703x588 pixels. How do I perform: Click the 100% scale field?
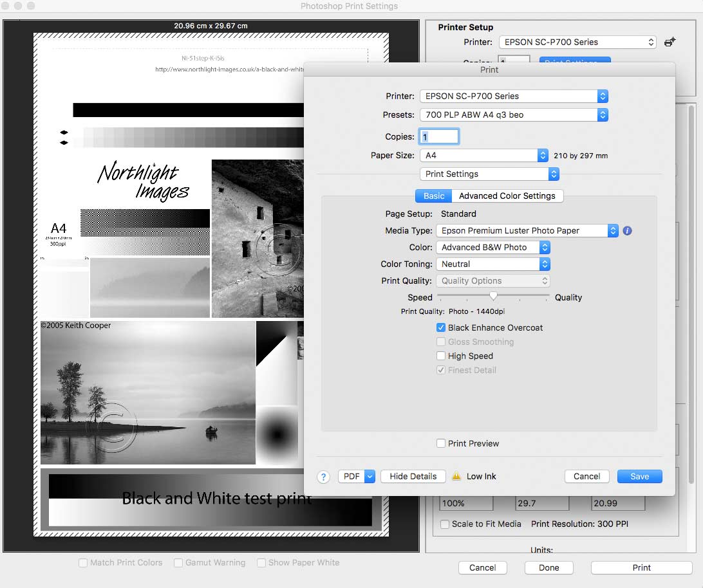point(466,503)
